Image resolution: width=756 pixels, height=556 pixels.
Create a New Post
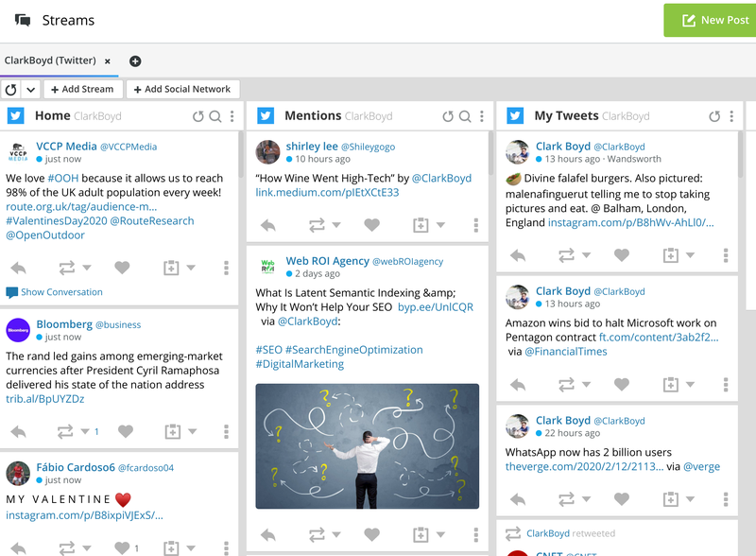coord(711,20)
